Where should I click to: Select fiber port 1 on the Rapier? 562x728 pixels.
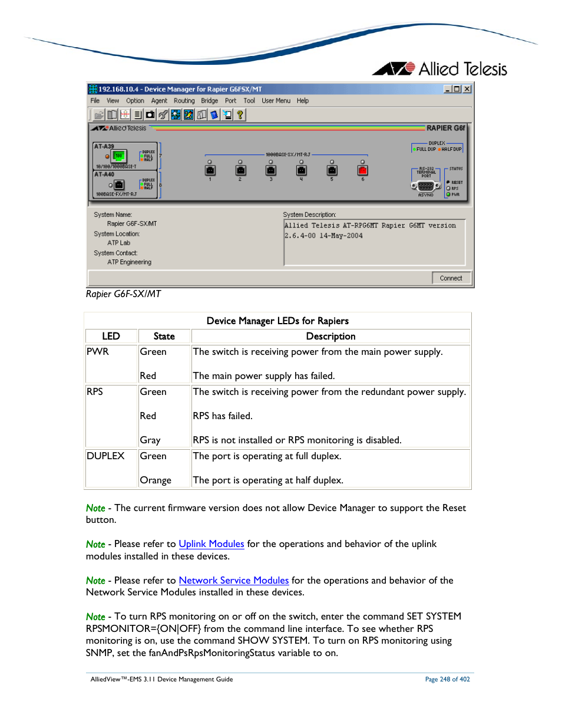(210, 170)
